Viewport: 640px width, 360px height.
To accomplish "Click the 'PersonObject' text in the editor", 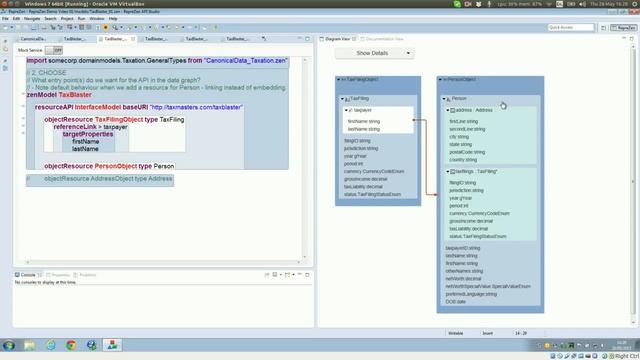I will pyautogui.click(x=116, y=166).
